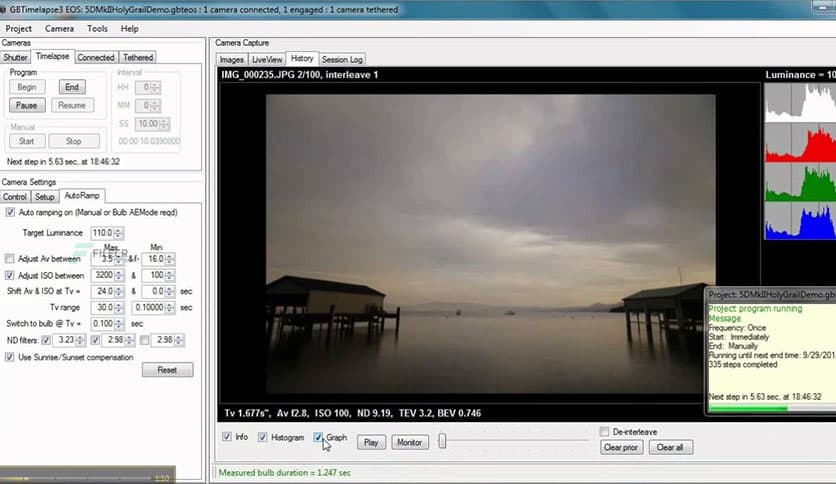The image size is (836, 484).
Task: Click '335 steps completed' in project popup
Action: click(x=743, y=365)
